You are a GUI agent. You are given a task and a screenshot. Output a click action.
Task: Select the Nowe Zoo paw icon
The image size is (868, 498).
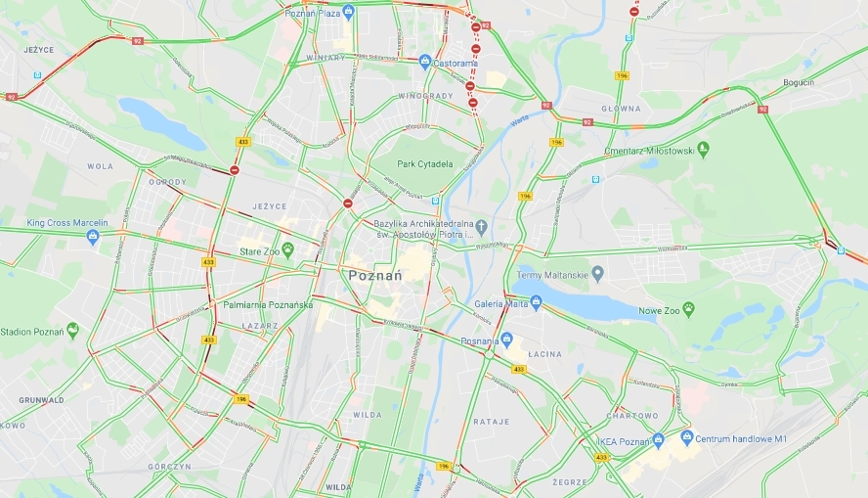689,309
